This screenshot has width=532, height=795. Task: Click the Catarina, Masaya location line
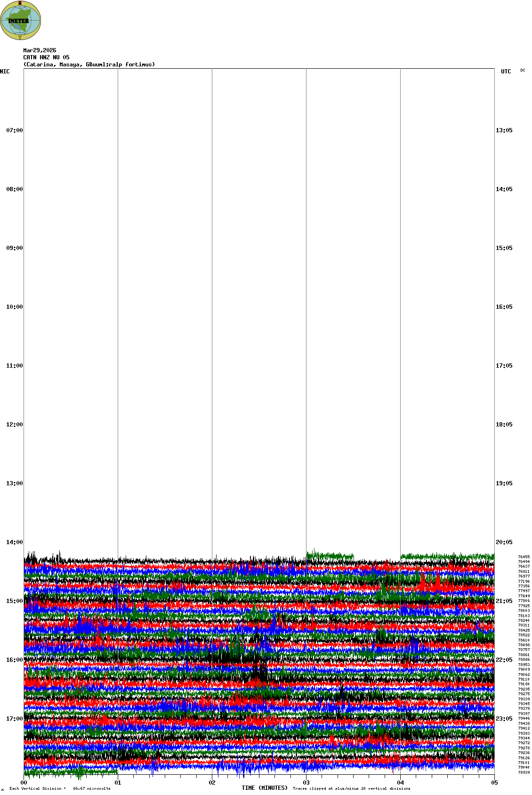(x=89, y=64)
